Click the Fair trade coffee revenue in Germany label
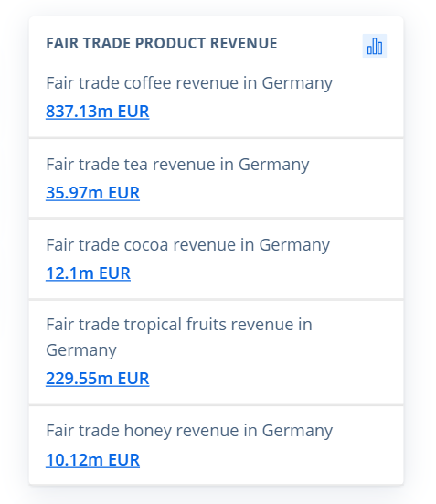Image resolution: width=436 pixels, height=504 pixels. click(x=189, y=83)
